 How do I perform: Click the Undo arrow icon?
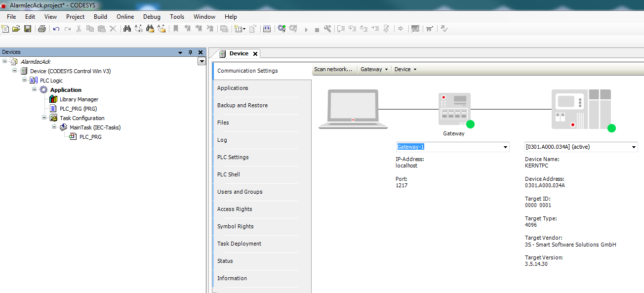tap(56, 29)
